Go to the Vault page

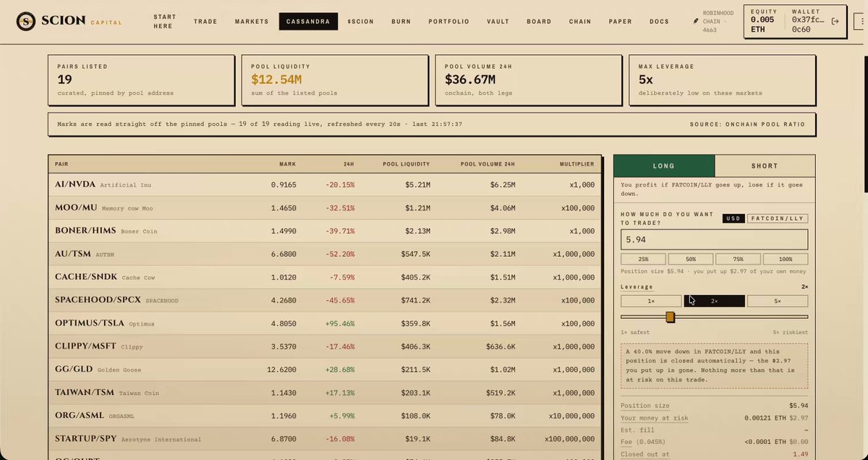point(498,22)
